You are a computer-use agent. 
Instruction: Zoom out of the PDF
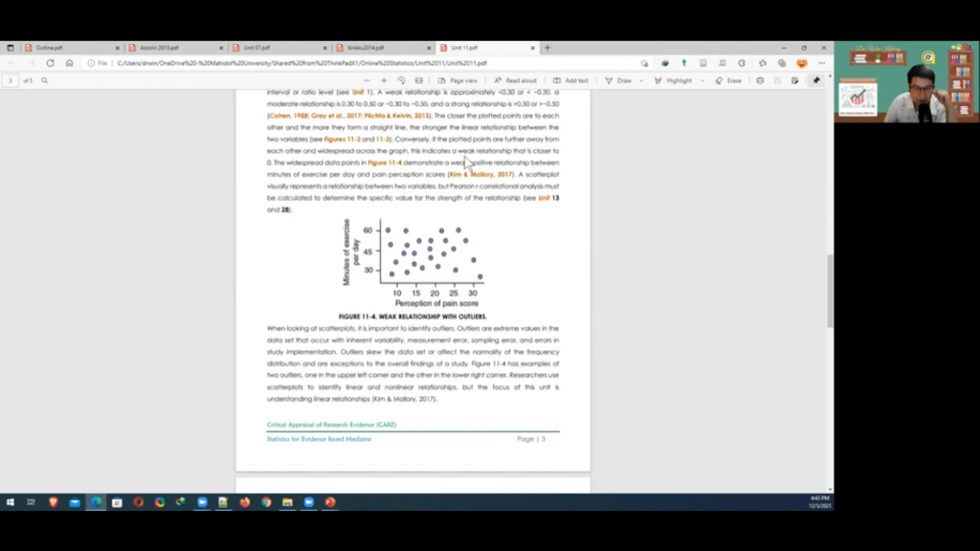pos(367,80)
